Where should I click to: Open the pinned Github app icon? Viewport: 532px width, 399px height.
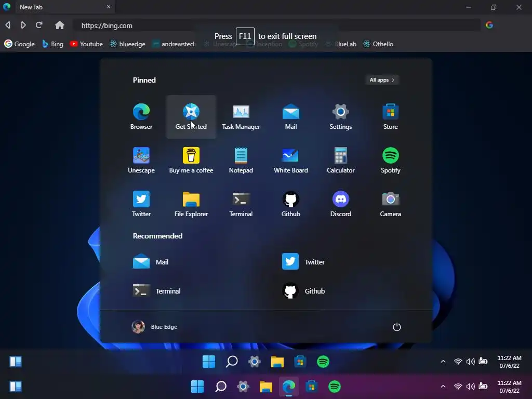click(x=291, y=204)
